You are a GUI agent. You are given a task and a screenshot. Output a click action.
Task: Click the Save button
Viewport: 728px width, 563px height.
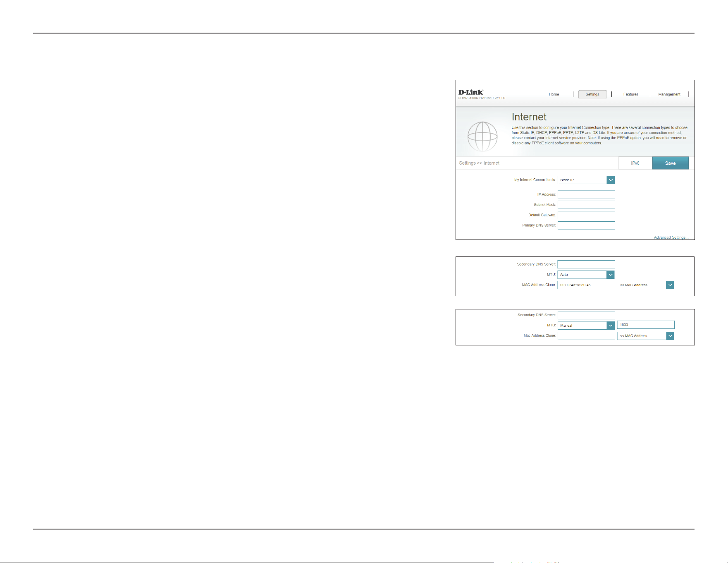click(x=670, y=163)
